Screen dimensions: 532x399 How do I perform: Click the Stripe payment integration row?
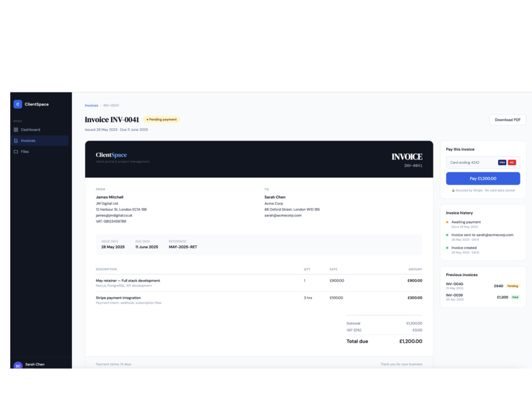pyautogui.click(x=259, y=300)
